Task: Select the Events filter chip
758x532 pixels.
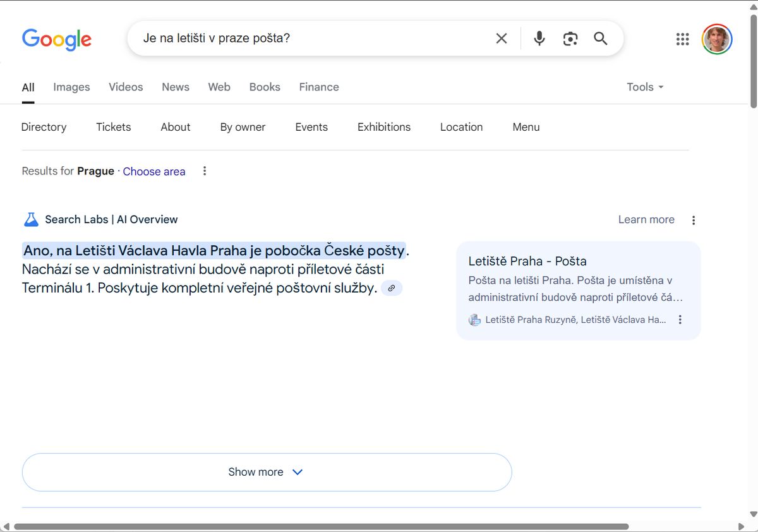Action: pos(311,127)
